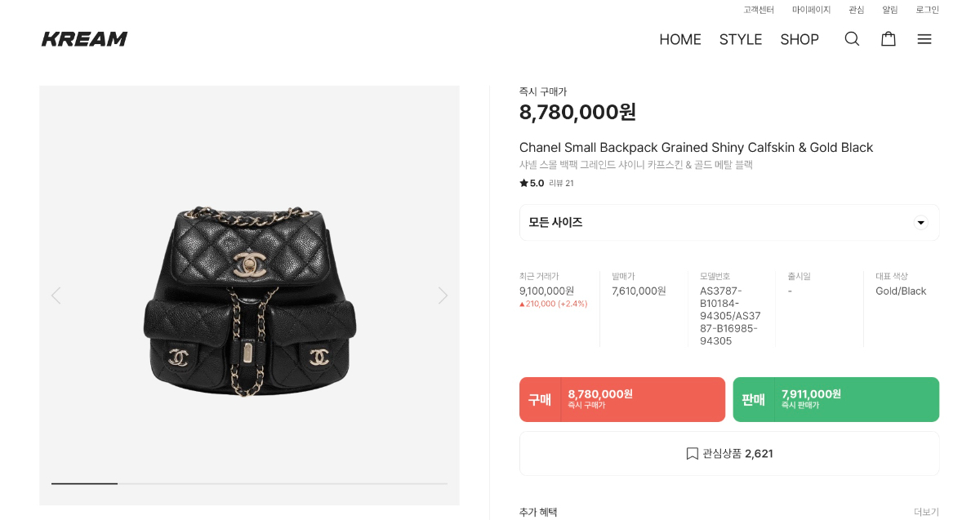
Task: Click the bookmark icon for 관심상품
Action: pyautogui.click(x=693, y=454)
